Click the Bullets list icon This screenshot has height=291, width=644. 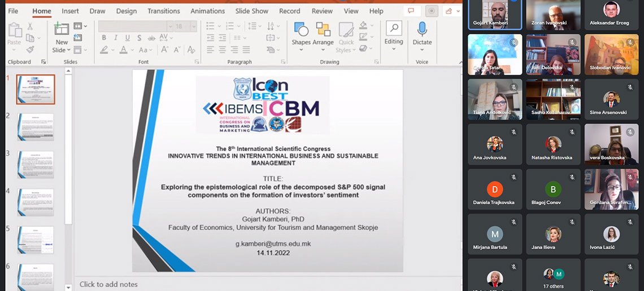click(210, 27)
